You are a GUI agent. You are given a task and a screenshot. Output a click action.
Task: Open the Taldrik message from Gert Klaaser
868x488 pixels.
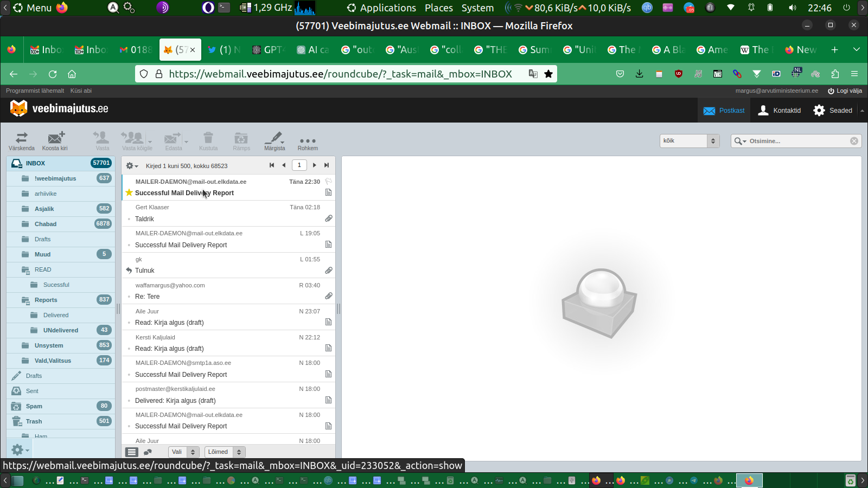[x=228, y=219]
